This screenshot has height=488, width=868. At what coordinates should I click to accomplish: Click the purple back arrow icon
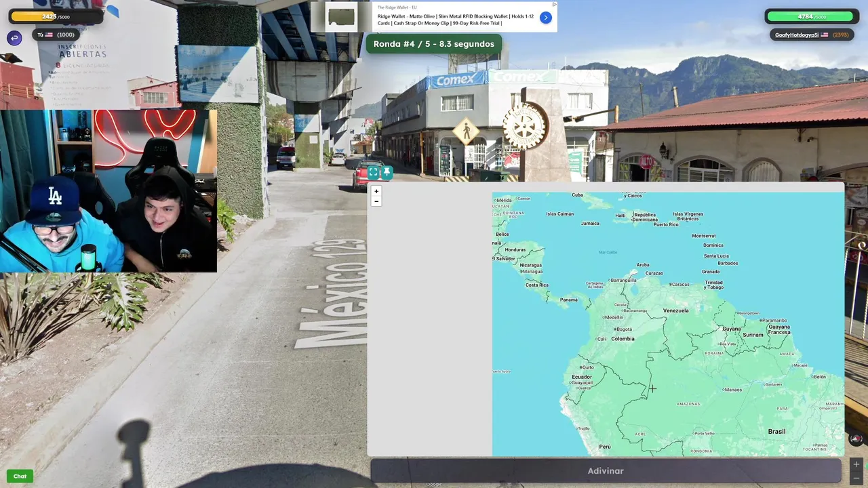14,38
